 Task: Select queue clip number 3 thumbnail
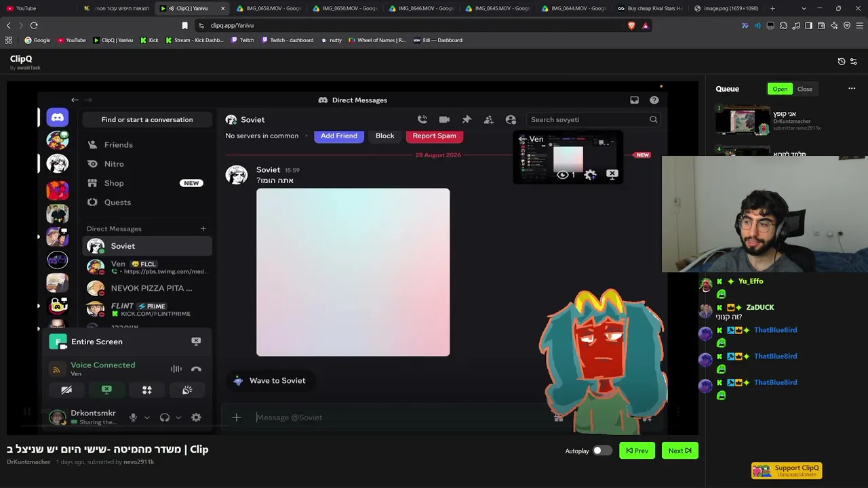coord(743,121)
